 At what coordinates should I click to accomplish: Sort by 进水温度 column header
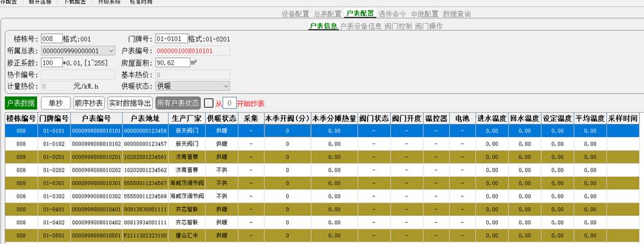point(491,118)
